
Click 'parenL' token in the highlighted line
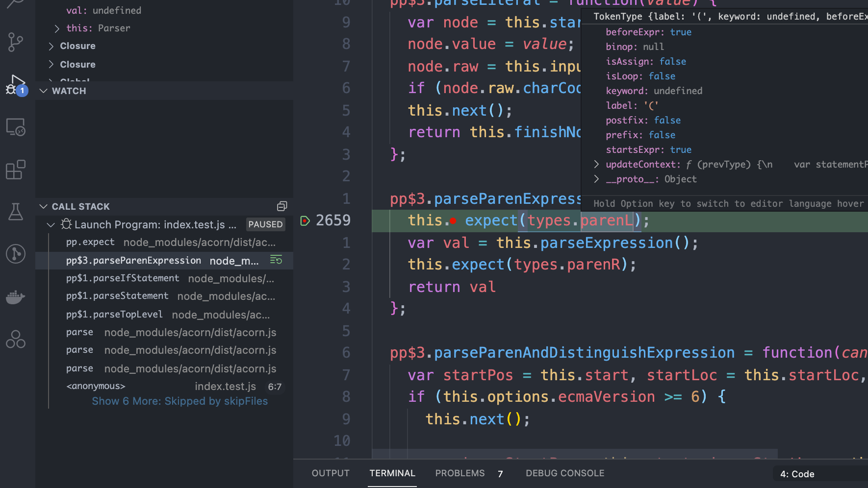pos(607,220)
